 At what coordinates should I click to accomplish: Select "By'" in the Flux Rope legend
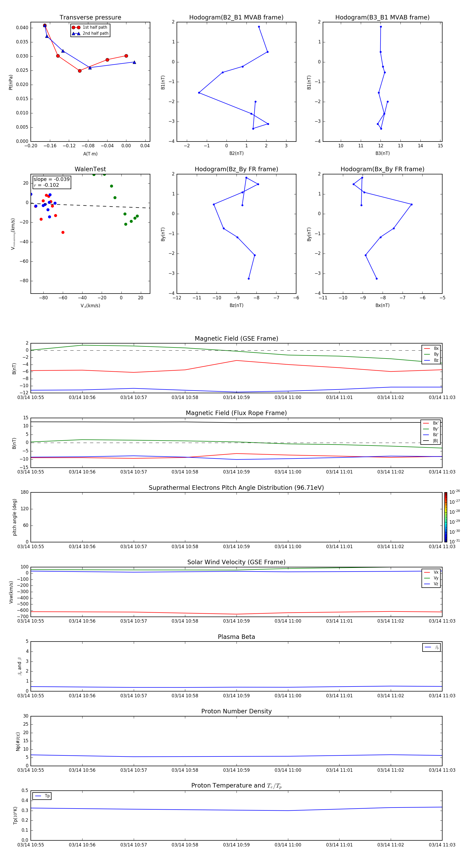click(431, 429)
